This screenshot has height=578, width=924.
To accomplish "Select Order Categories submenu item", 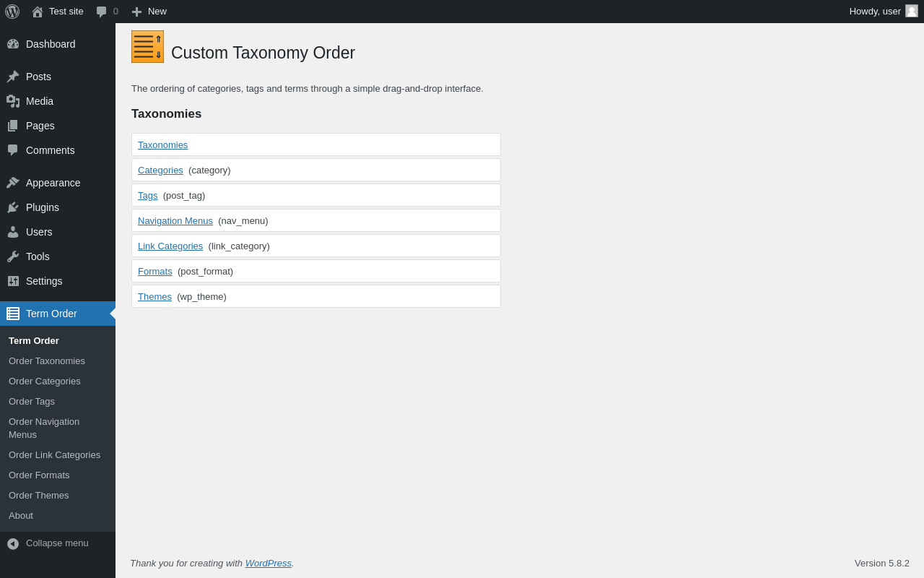I will click(x=45, y=381).
